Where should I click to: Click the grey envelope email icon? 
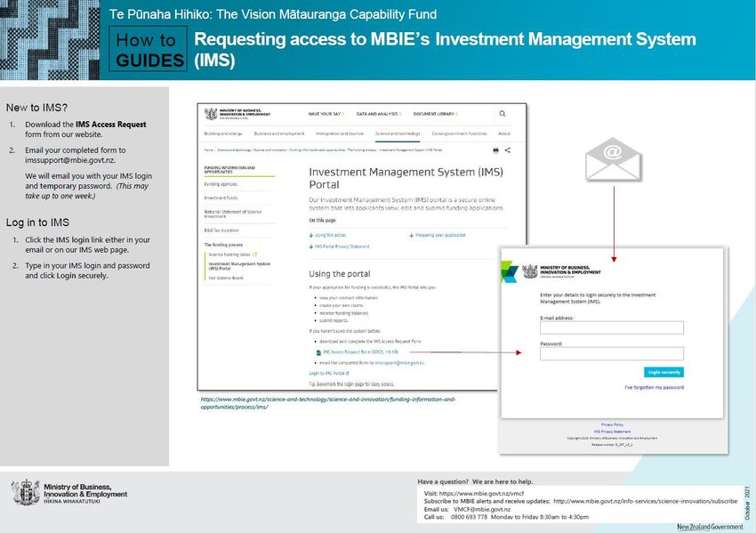point(614,159)
